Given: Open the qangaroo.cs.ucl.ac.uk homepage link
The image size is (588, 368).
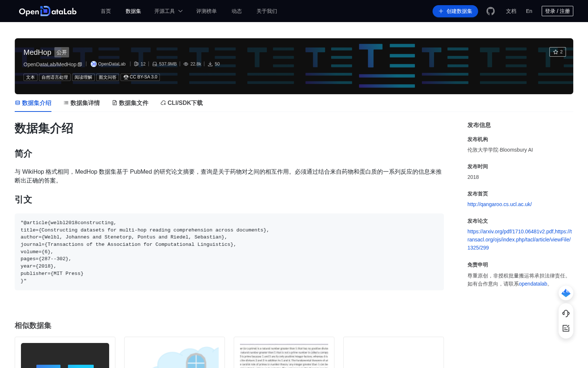Looking at the screenshot, I should point(499,204).
